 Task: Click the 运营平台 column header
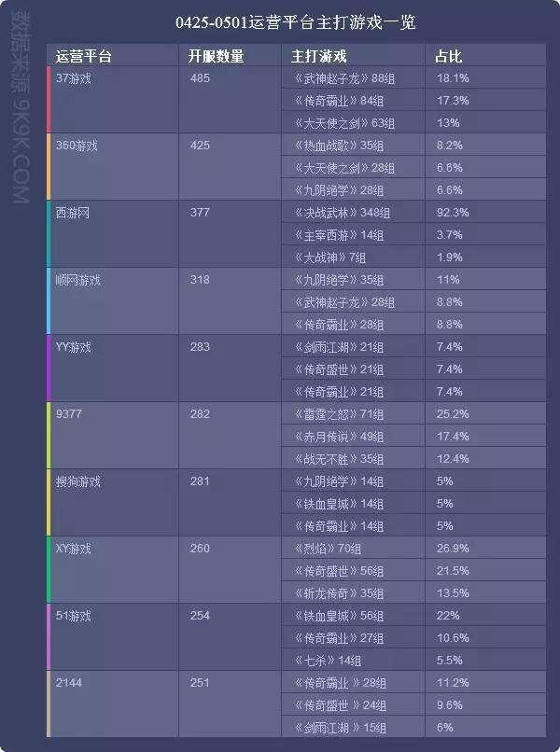[84, 56]
